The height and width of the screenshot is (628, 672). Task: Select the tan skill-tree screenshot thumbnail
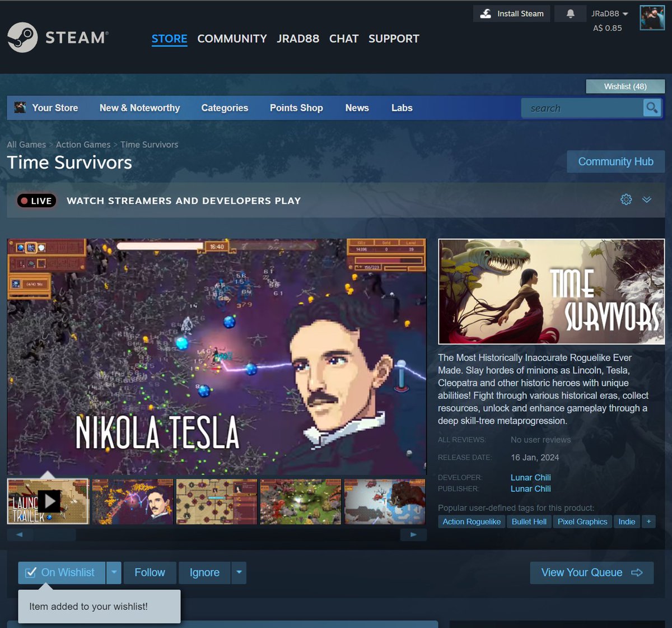[x=216, y=501]
